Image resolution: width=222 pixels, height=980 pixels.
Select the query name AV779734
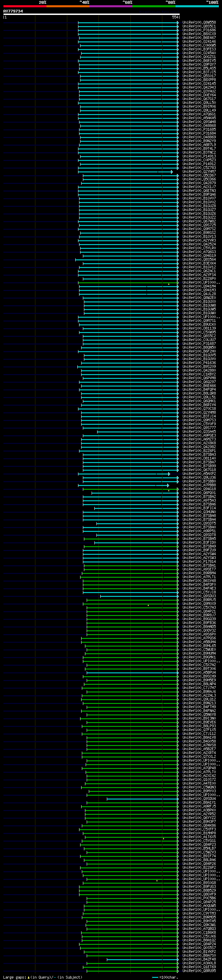click(13, 11)
